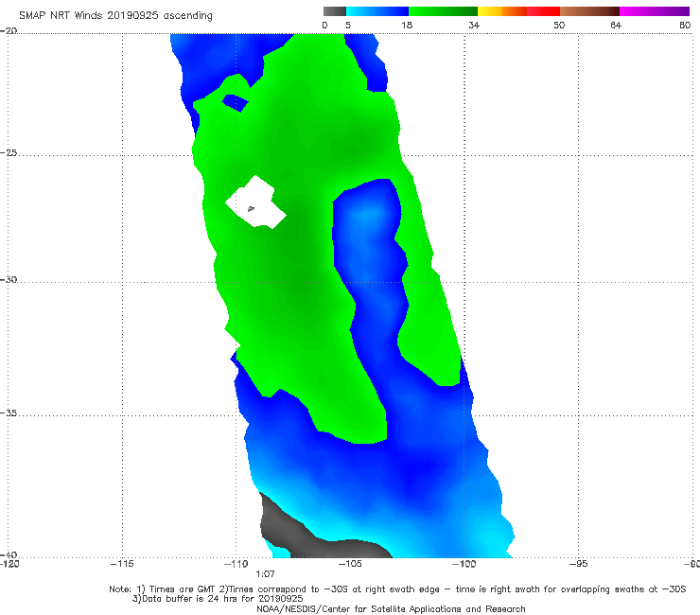Click the note line 'Data buffer is 24 hrs for 20190925'
The height and width of the screenshot is (615, 700).
coord(218,599)
